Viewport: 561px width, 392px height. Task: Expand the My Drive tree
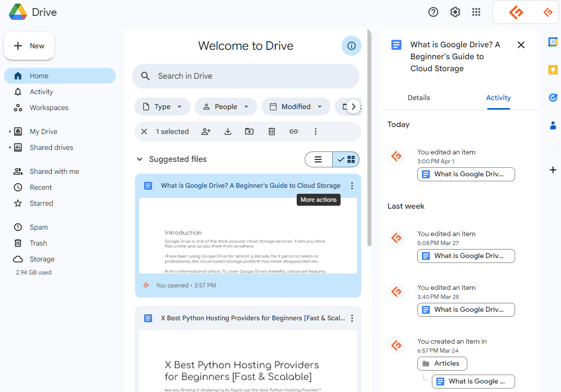click(x=9, y=131)
